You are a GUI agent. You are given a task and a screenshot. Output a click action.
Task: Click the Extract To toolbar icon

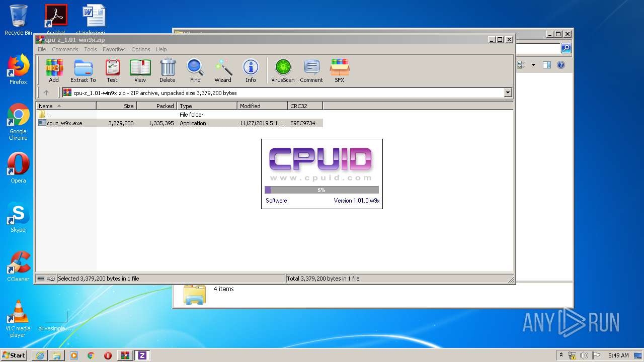point(83,70)
